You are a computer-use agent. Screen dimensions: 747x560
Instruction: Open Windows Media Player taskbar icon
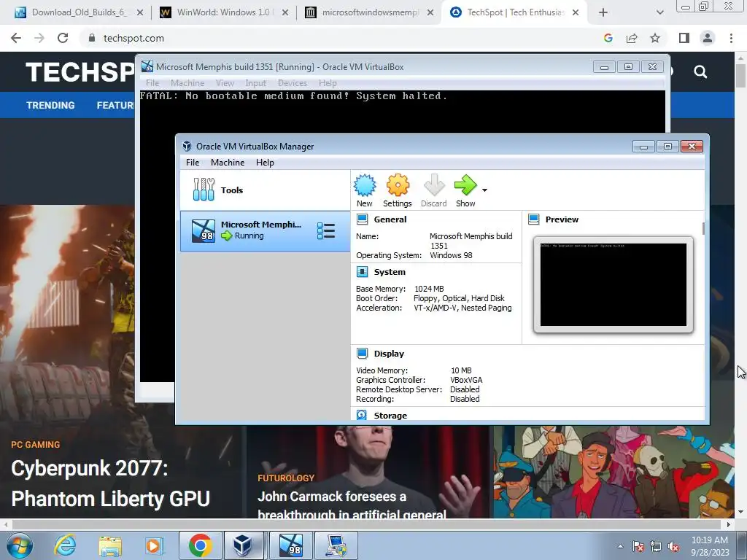[154, 545]
